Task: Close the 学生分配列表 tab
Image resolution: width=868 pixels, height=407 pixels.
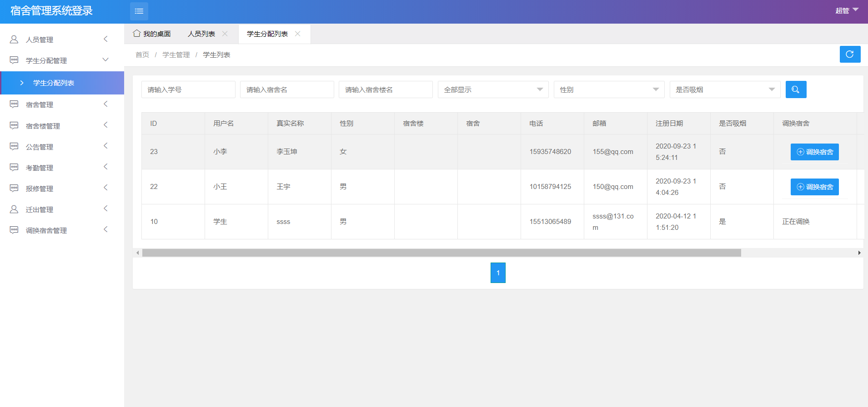Action: [x=297, y=34]
